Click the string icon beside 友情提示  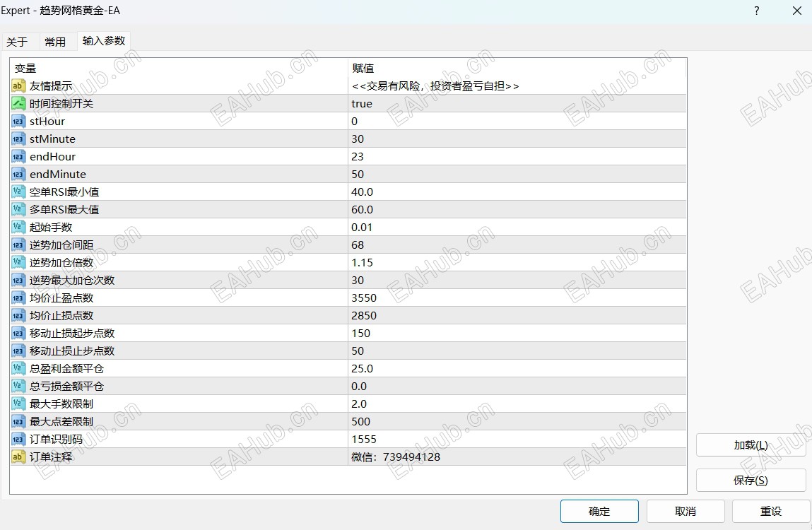[x=18, y=86]
